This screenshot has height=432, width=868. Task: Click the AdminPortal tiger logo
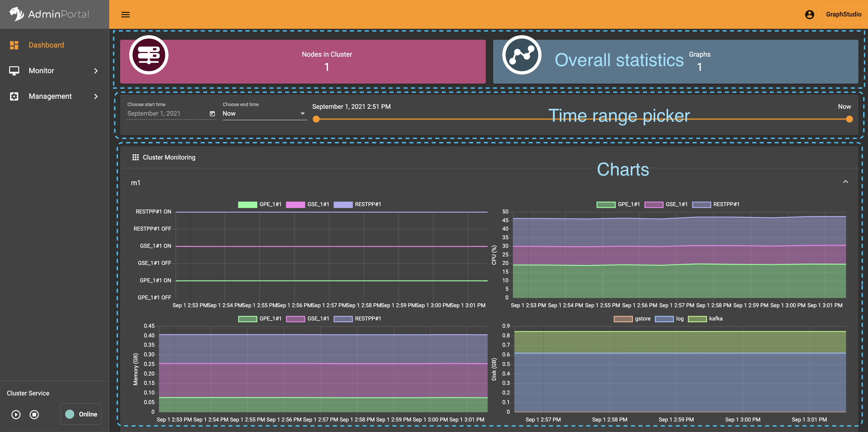(16, 14)
